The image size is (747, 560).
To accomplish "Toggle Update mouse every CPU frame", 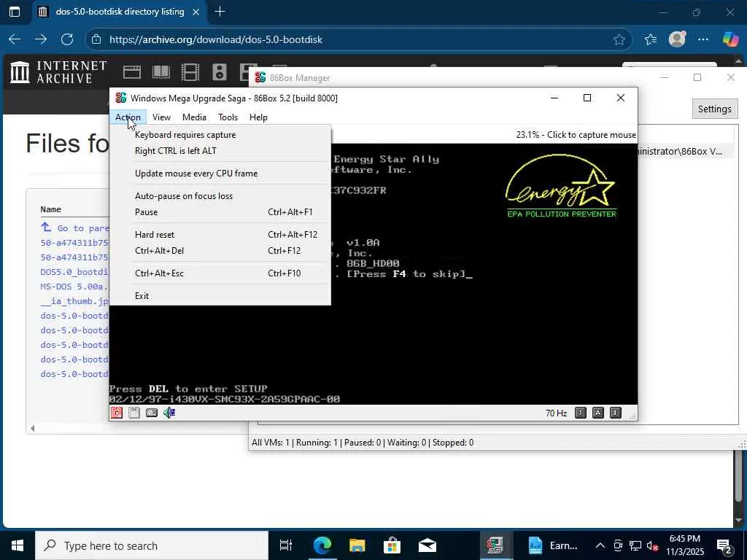I will click(x=220, y=174).
